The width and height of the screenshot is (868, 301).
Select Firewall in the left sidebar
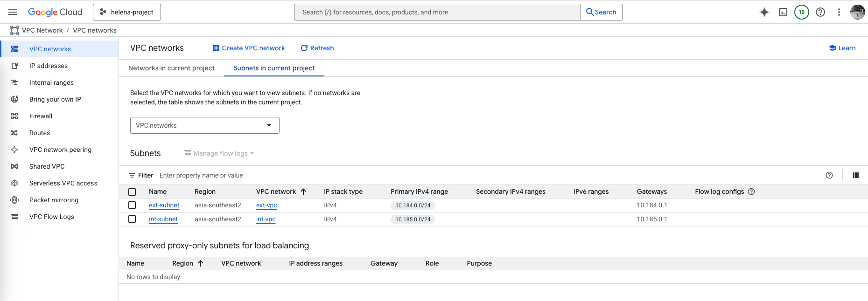point(41,116)
